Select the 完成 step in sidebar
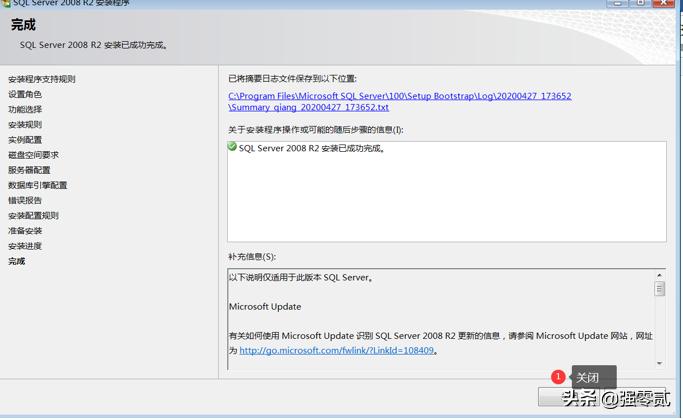The height and width of the screenshot is (420, 683). point(17,261)
